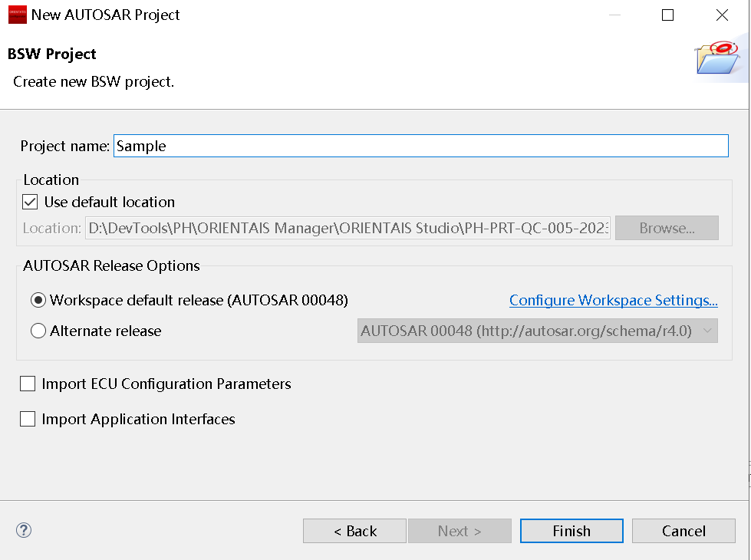Screen dimensions: 751x560
Task: Close the New AUTOSAR Project dialog
Action: click(721, 15)
